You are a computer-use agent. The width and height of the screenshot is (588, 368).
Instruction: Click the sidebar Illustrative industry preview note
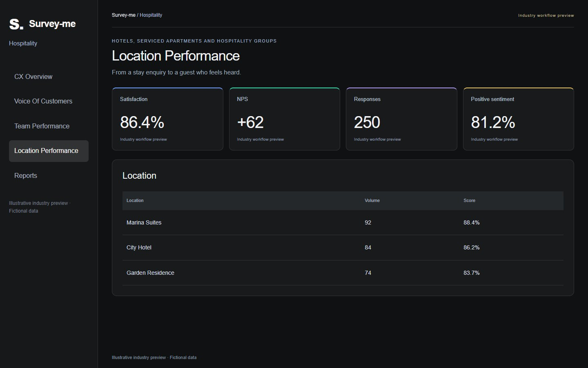[40, 207]
